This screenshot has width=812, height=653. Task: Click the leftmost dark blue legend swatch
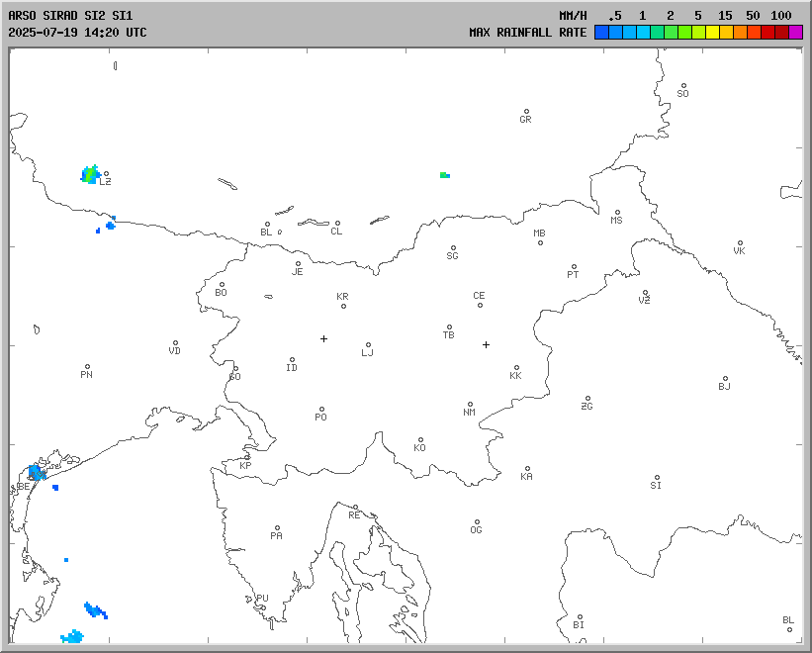[601, 32]
